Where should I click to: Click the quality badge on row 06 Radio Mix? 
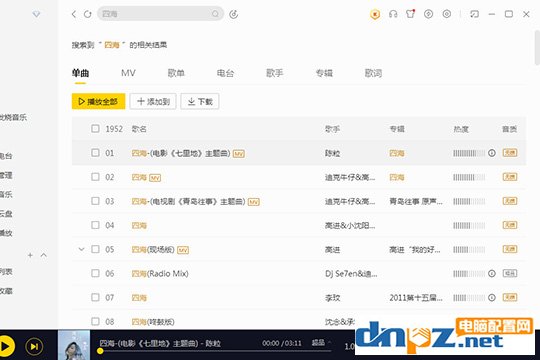click(x=510, y=273)
